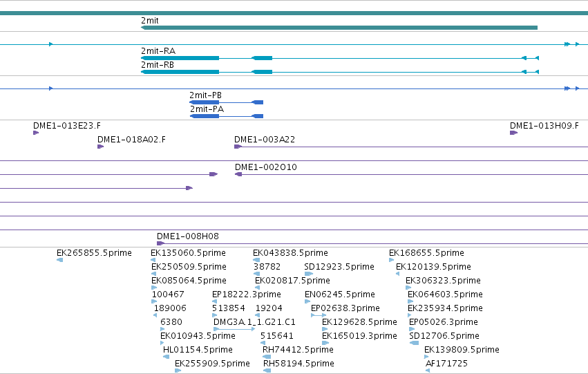Click the EK250509.5prime EST label

(x=189, y=267)
